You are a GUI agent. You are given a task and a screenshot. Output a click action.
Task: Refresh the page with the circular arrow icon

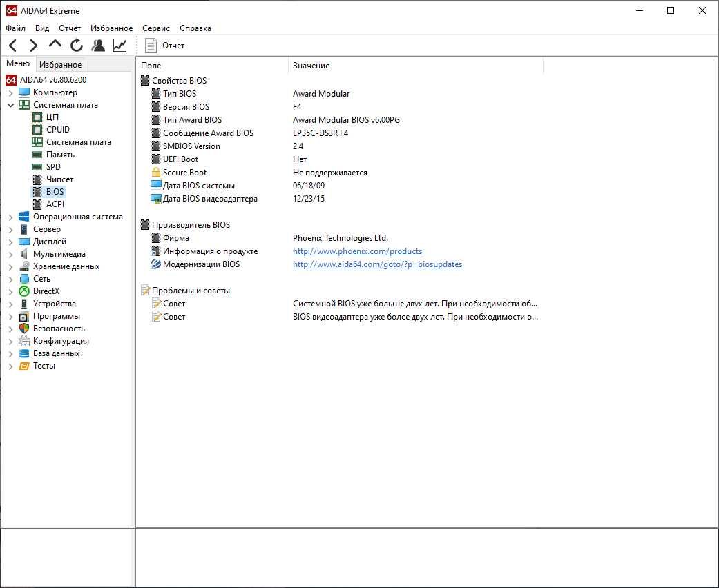(x=77, y=46)
